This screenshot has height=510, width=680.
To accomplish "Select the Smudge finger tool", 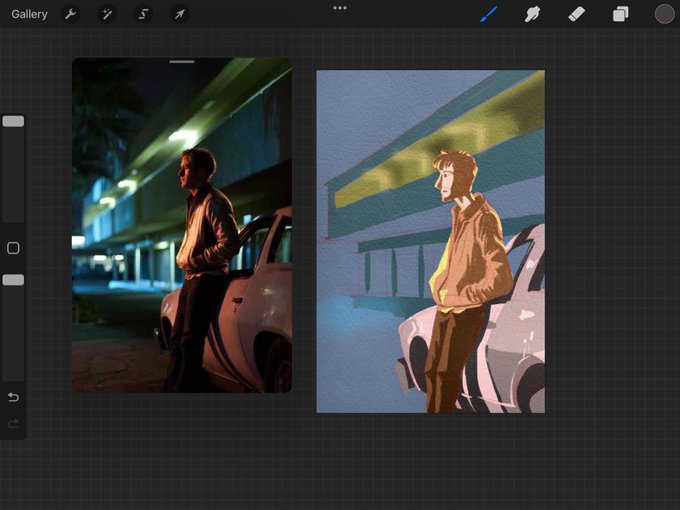I will tap(532, 14).
